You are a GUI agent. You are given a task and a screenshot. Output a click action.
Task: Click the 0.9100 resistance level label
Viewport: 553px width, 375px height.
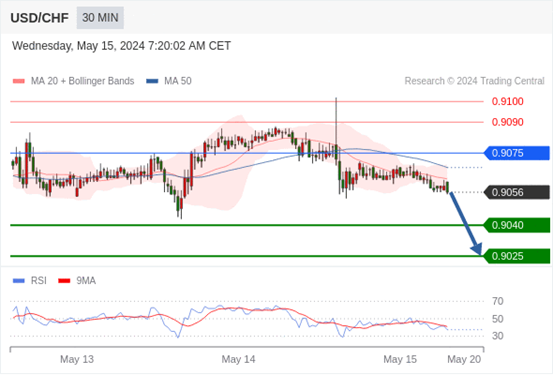coord(508,102)
